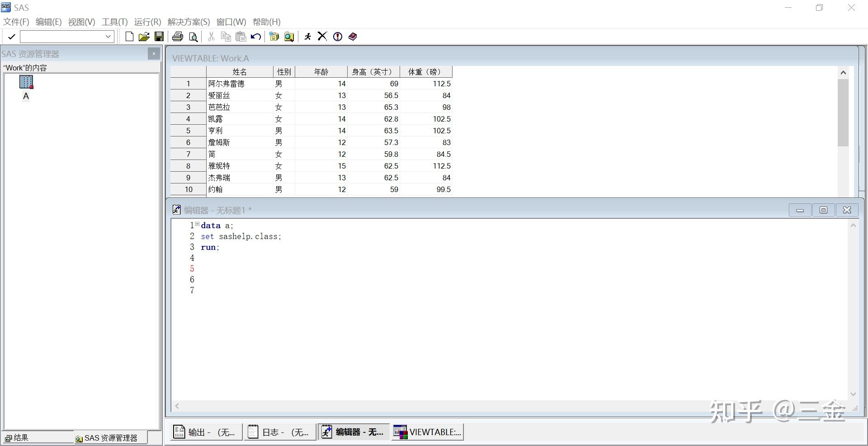Close the SAS 资源管理器 panel

point(154,54)
